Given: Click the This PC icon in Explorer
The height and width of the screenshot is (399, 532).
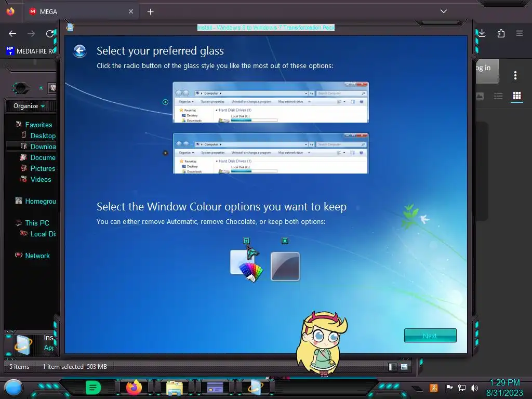Looking at the screenshot, I should [x=19, y=222].
